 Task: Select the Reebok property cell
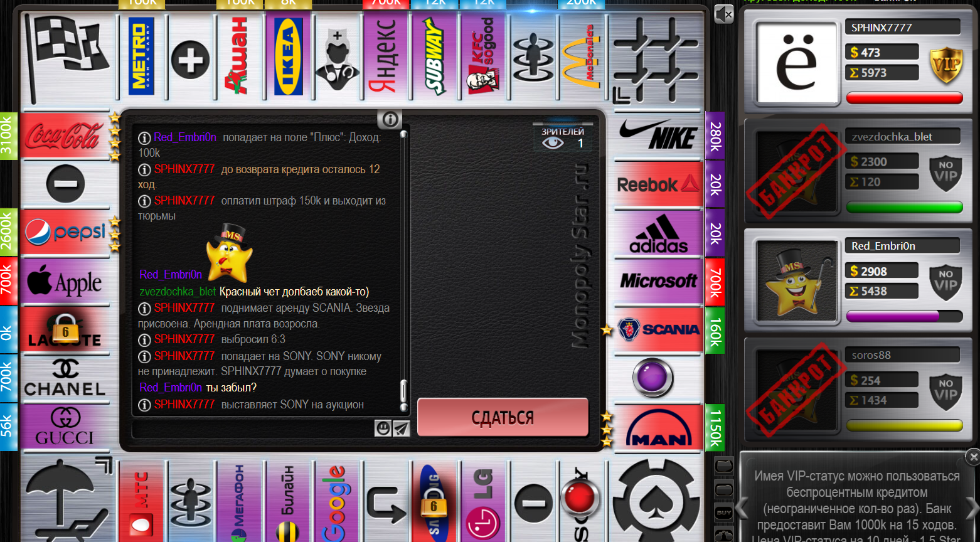click(x=658, y=184)
